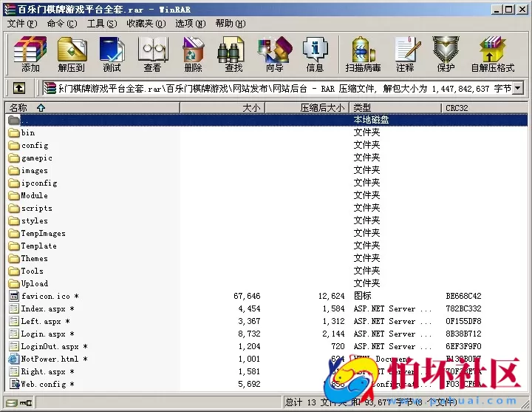Viewport: 532px width, 412px height.
Task: Open the Tools (工具) menu
Action: pos(102,24)
